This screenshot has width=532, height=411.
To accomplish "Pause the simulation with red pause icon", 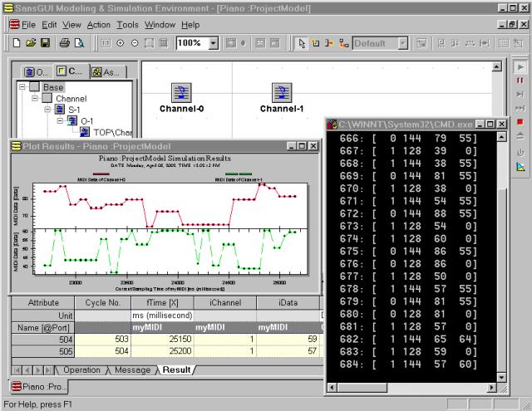I will [520, 81].
